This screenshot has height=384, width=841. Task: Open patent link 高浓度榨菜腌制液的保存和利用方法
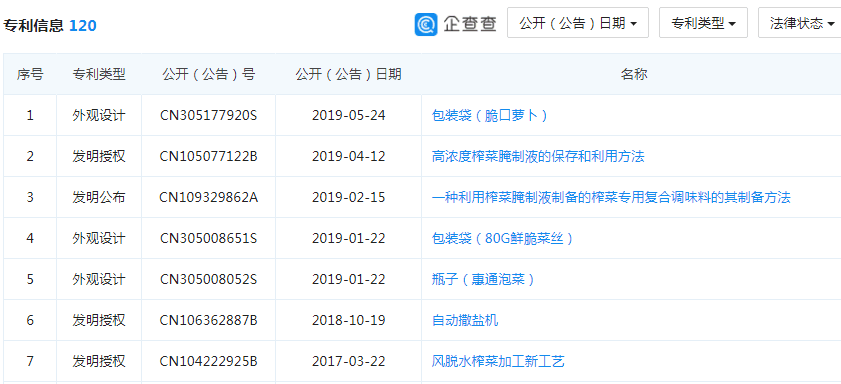[x=538, y=156]
